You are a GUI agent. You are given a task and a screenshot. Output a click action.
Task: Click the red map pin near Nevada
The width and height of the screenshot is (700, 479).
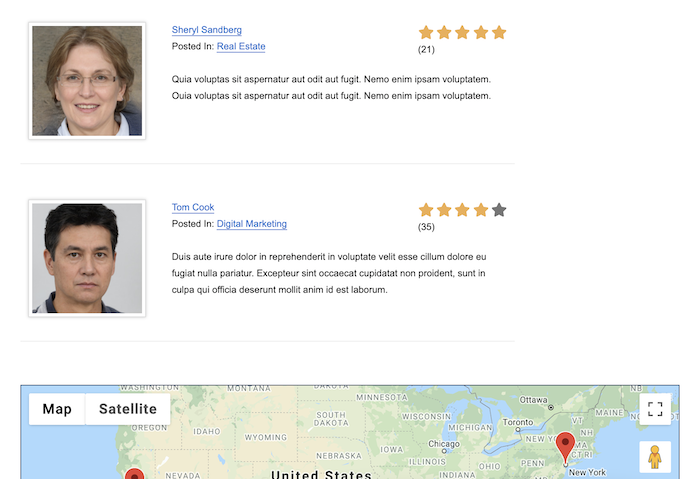tap(134, 474)
